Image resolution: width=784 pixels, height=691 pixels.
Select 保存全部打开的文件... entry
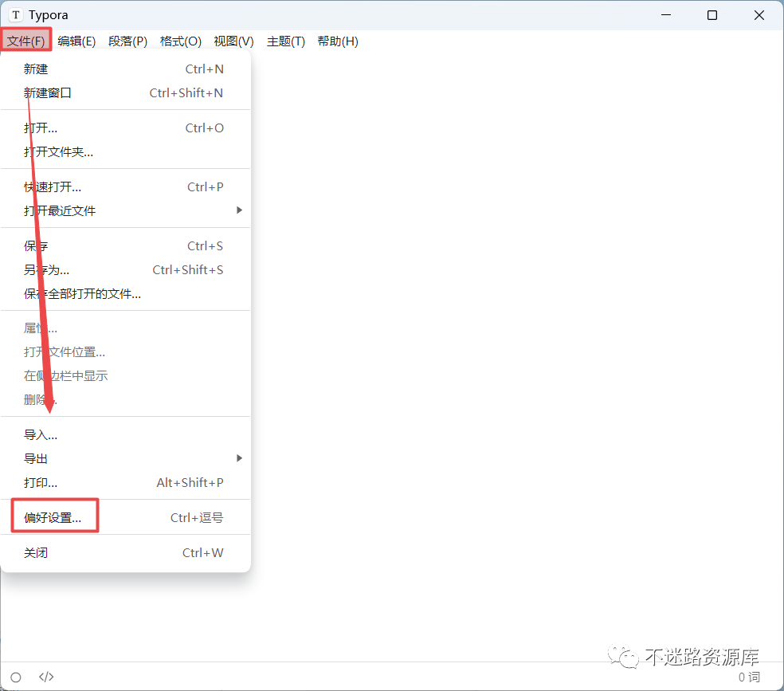coord(125,293)
